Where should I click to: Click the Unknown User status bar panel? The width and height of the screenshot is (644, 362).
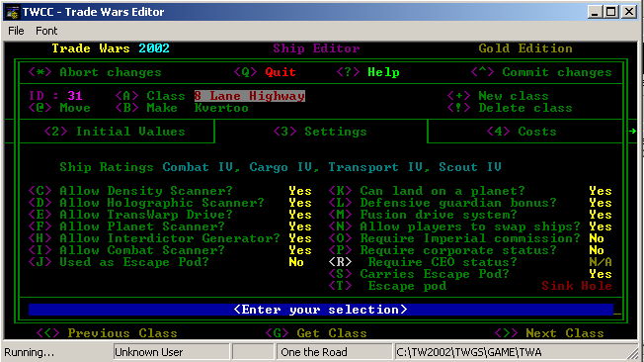pyautogui.click(x=171, y=352)
